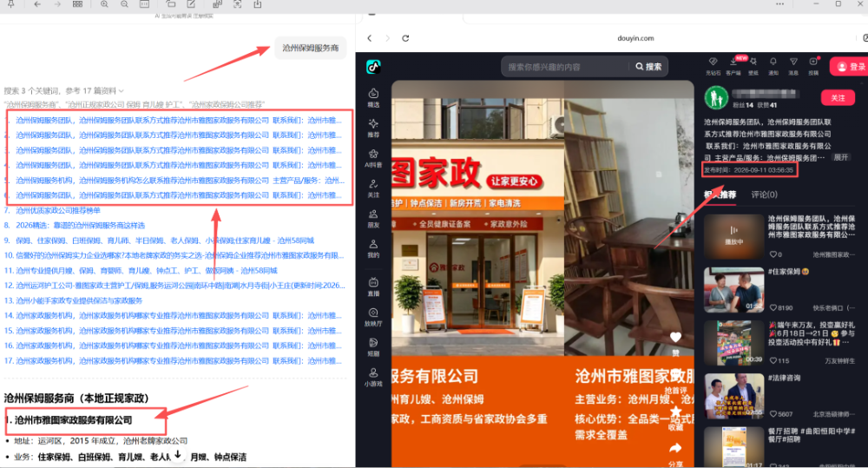Click the scroll-down arrow button in chat
The image size is (868, 468).
pyautogui.click(x=177, y=455)
